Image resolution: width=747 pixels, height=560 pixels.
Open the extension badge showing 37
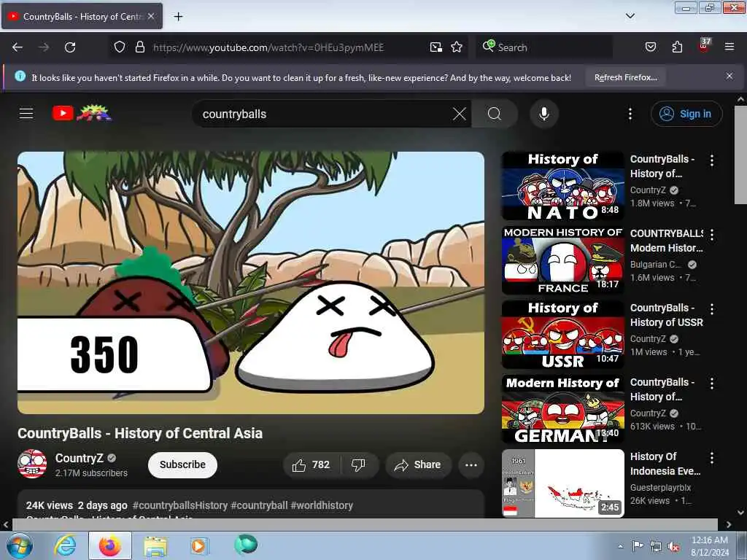[704, 45]
